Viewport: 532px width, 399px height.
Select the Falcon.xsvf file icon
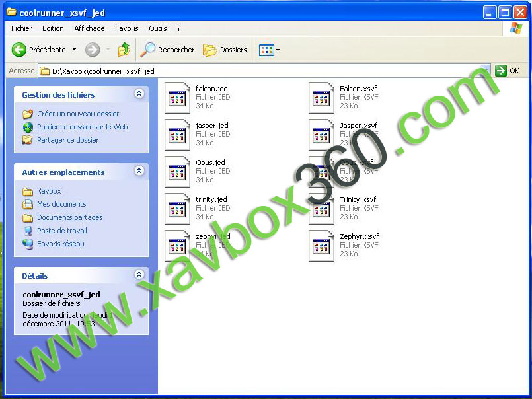(x=321, y=98)
